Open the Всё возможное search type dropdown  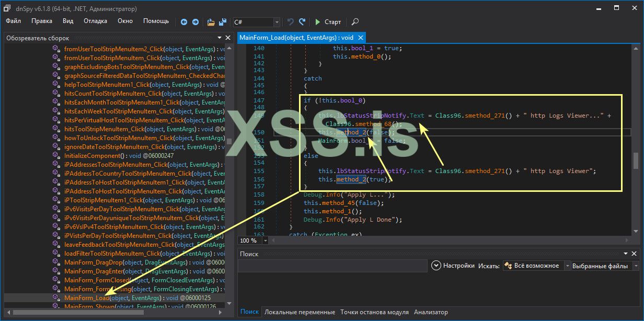coord(568,266)
